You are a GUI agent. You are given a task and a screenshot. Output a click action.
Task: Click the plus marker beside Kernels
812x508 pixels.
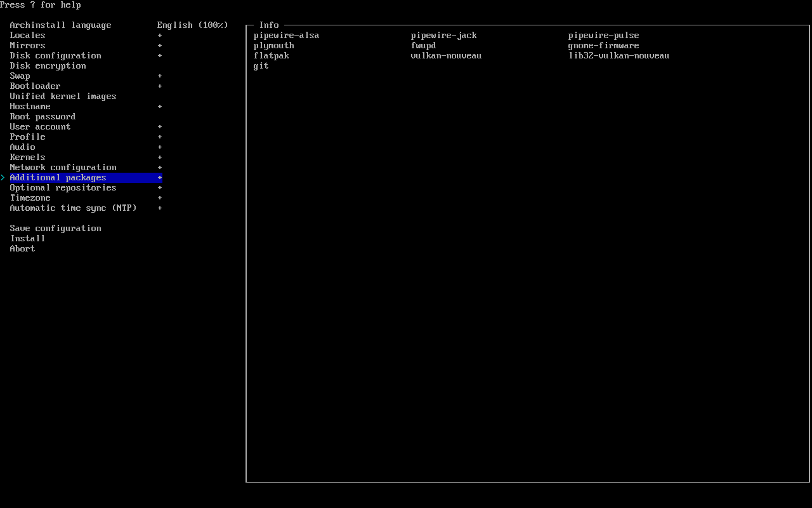(160, 157)
